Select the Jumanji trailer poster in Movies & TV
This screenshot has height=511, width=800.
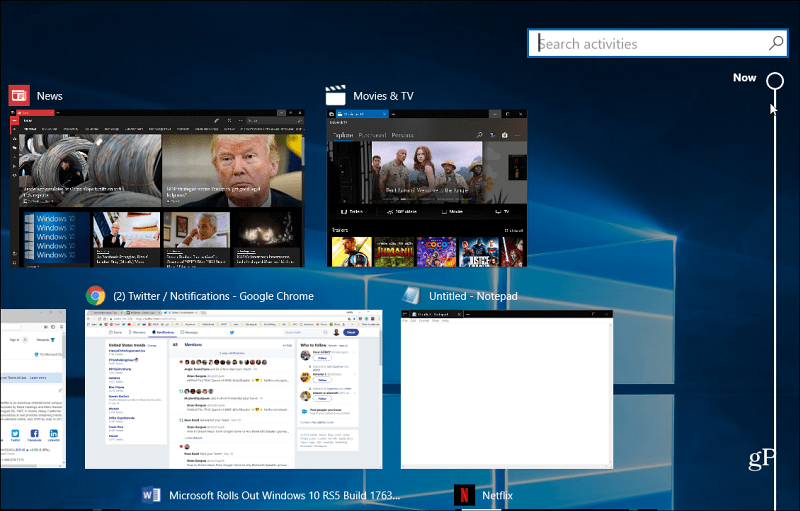pos(394,252)
